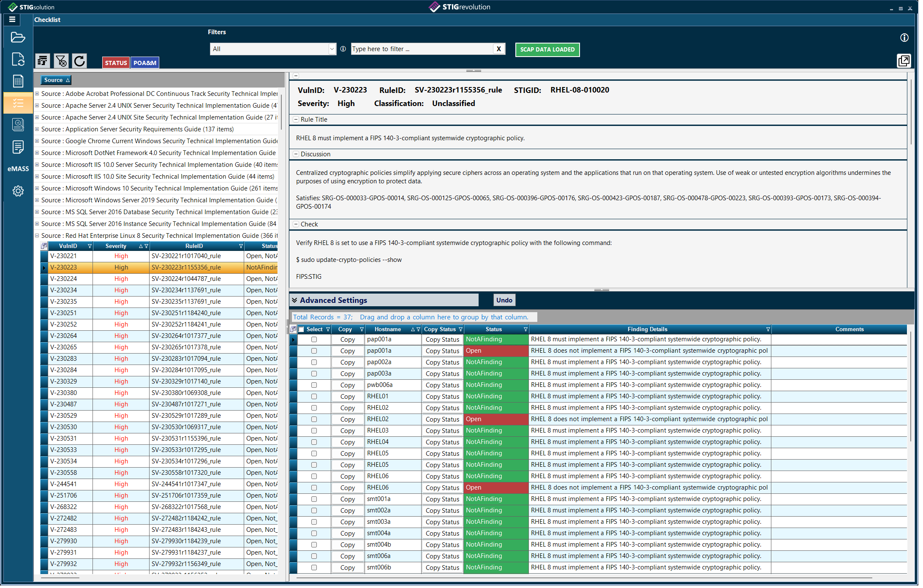Click the info icon at top right
This screenshot has width=923, height=588.
point(904,38)
